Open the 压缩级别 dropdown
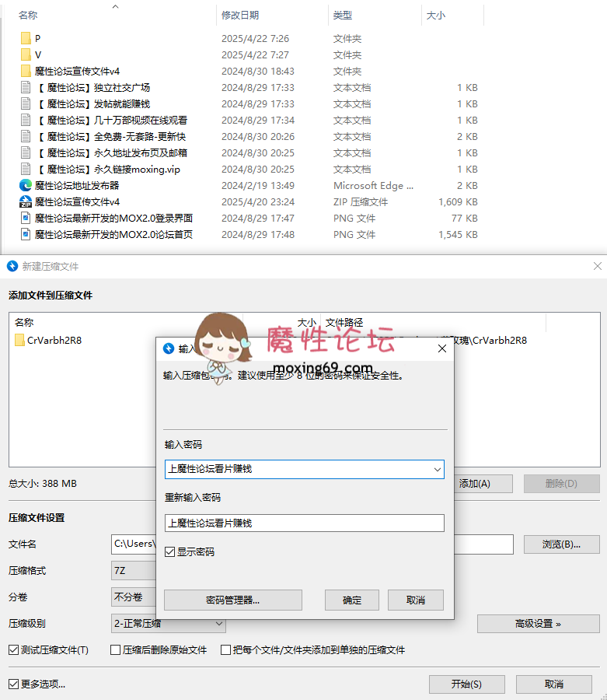Screen dimensions: 607x700 click(x=168, y=624)
